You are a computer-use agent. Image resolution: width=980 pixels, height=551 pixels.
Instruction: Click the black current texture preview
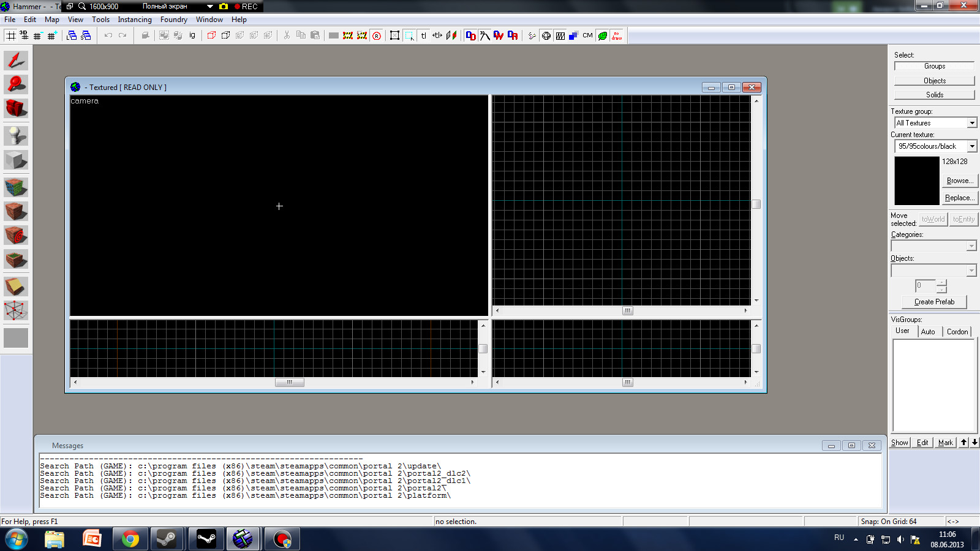(917, 181)
